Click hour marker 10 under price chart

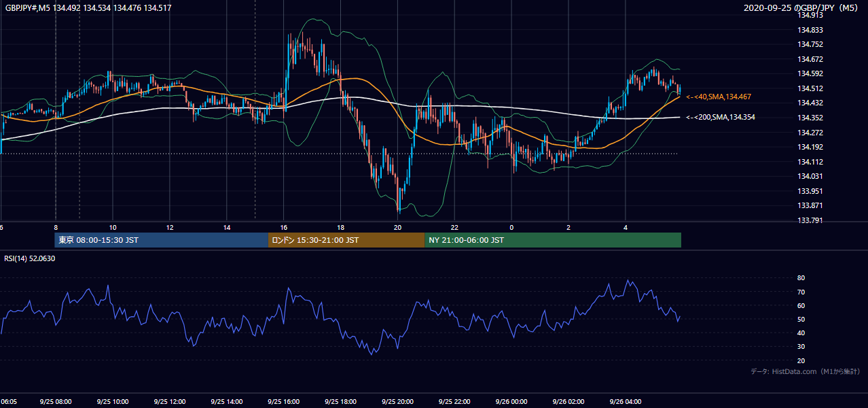(112, 227)
